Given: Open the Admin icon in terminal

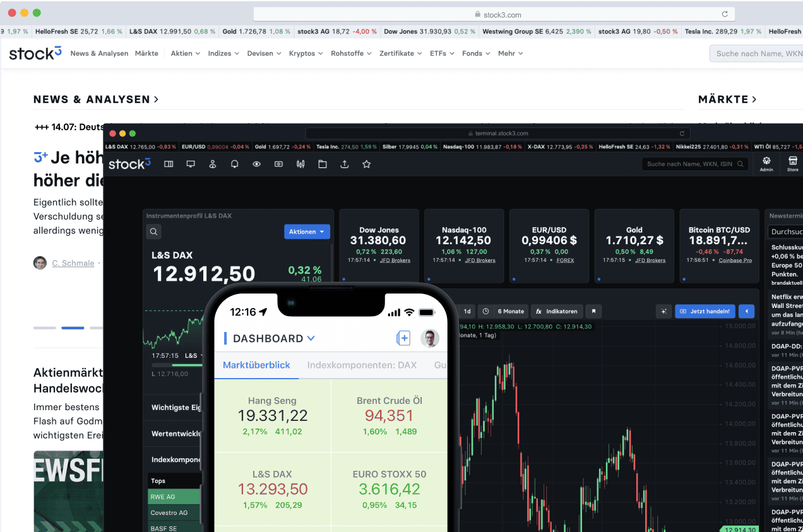Looking at the screenshot, I should (x=766, y=164).
